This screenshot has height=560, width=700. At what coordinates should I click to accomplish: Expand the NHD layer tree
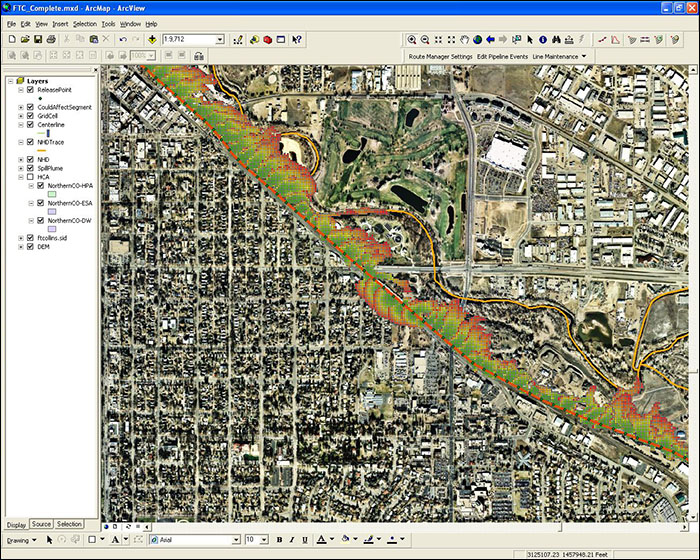pos(21,159)
